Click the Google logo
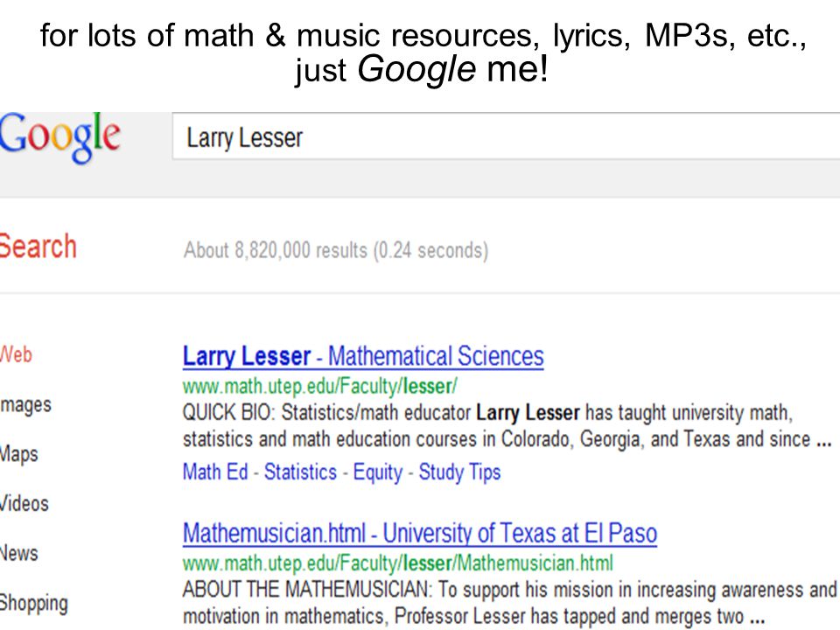Screen dimensions: 840x630 click(59, 137)
